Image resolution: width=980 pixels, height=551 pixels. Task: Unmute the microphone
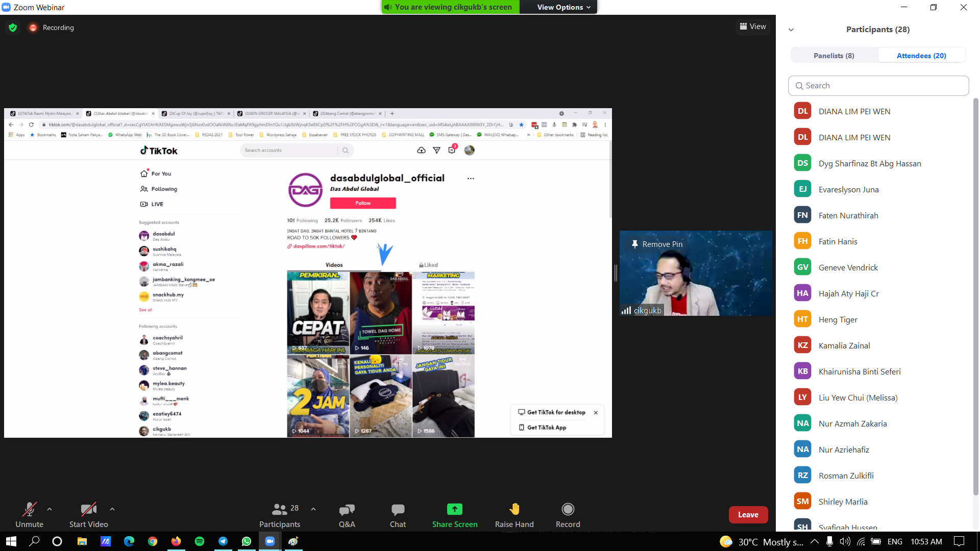(29, 514)
